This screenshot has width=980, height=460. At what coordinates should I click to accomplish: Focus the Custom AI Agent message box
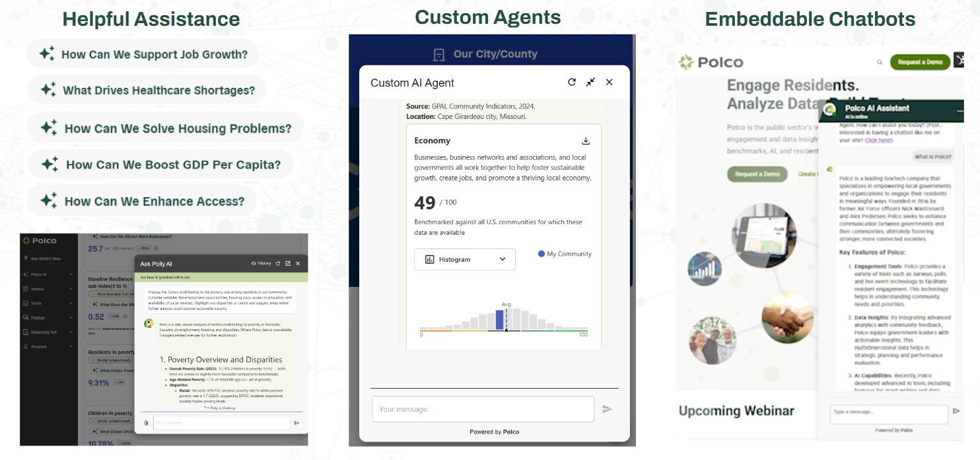[483, 409]
